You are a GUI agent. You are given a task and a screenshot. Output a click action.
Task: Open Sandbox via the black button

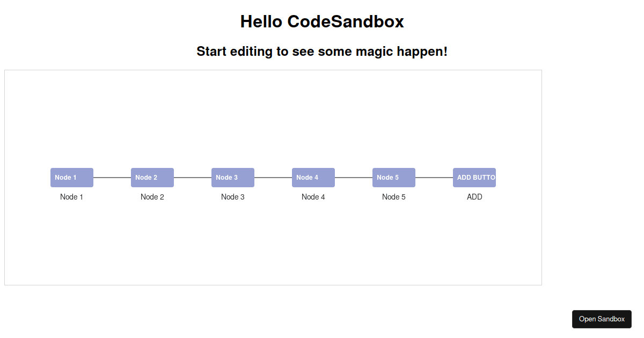click(x=602, y=319)
